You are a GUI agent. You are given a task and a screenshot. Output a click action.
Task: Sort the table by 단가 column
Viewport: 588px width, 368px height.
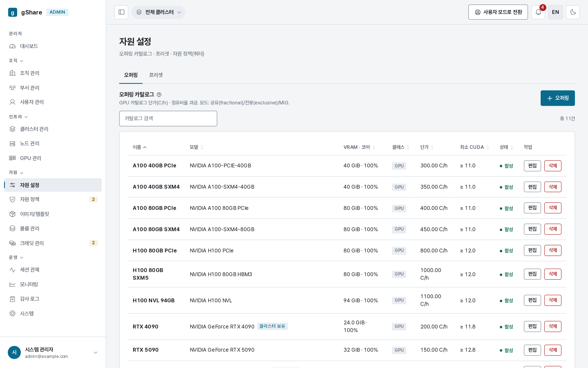coord(427,147)
